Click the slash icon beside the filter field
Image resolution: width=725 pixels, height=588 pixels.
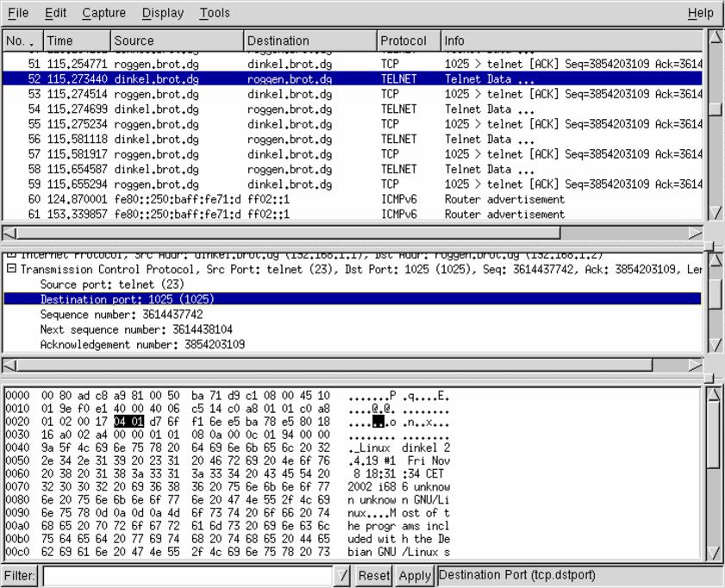(x=344, y=575)
